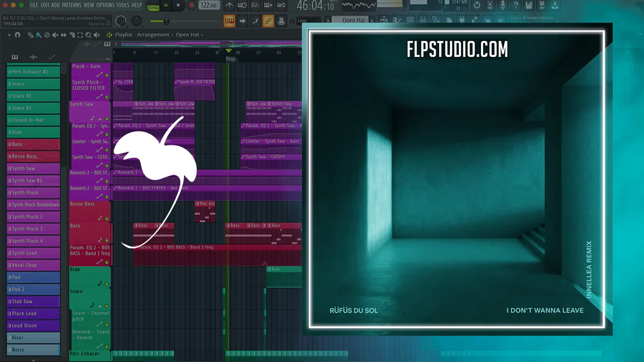
Task: Select the playlist Paint brush tool
Action: tap(39, 35)
